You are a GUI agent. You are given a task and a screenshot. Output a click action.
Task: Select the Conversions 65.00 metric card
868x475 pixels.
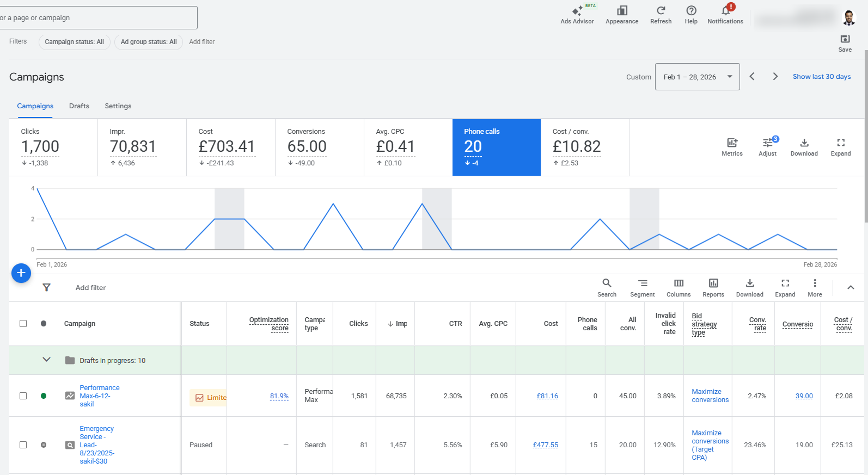[x=320, y=147]
